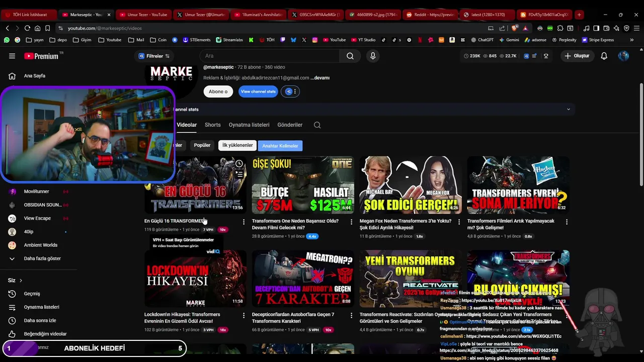Click Anahtar Kelimeler button
The image size is (644, 362).
point(280,146)
